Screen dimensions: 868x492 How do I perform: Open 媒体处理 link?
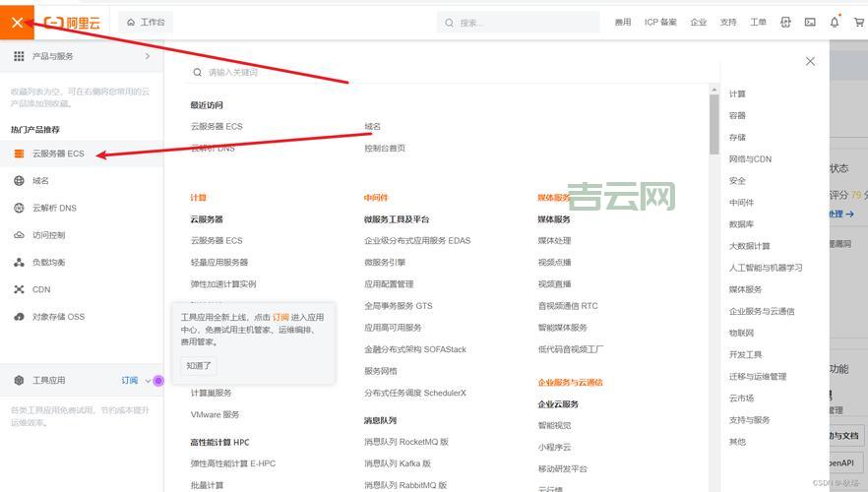554,240
